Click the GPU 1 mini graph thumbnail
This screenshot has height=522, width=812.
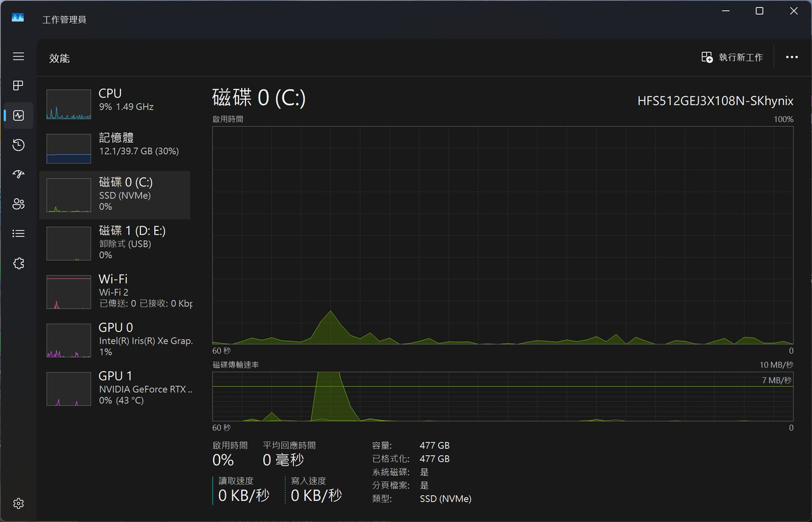coord(69,389)
